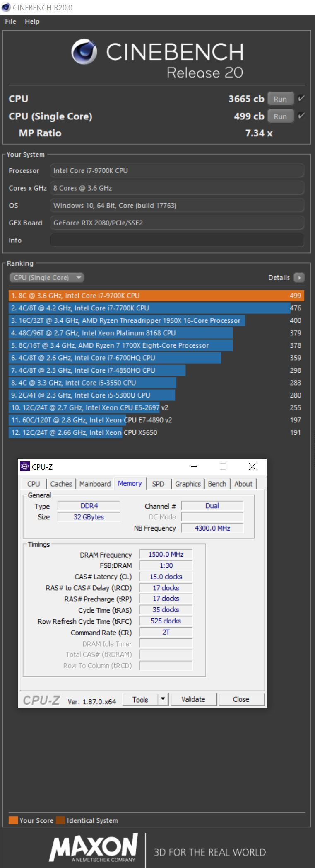Switch to the Mainboard tab in CPU-Z

pos(95,484)
